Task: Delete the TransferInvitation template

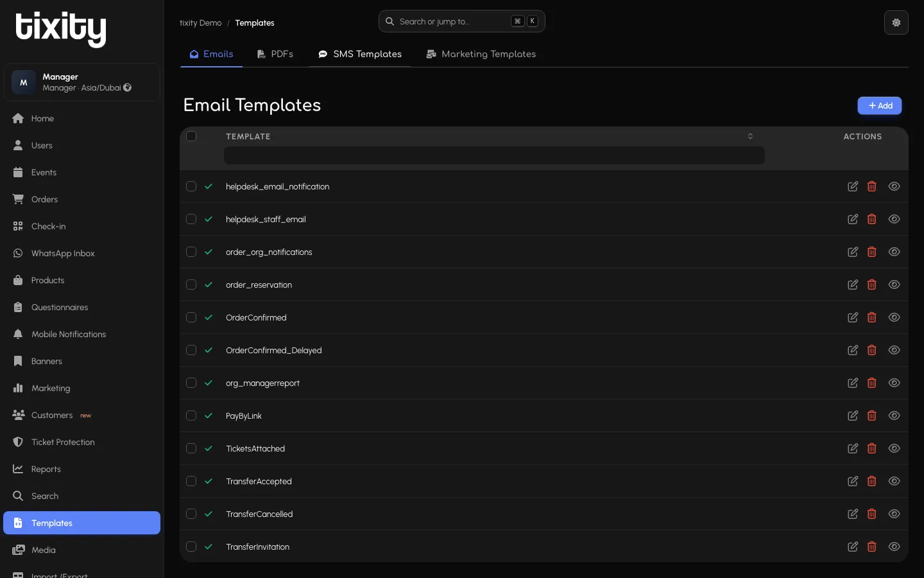Action: pos(872,547)
